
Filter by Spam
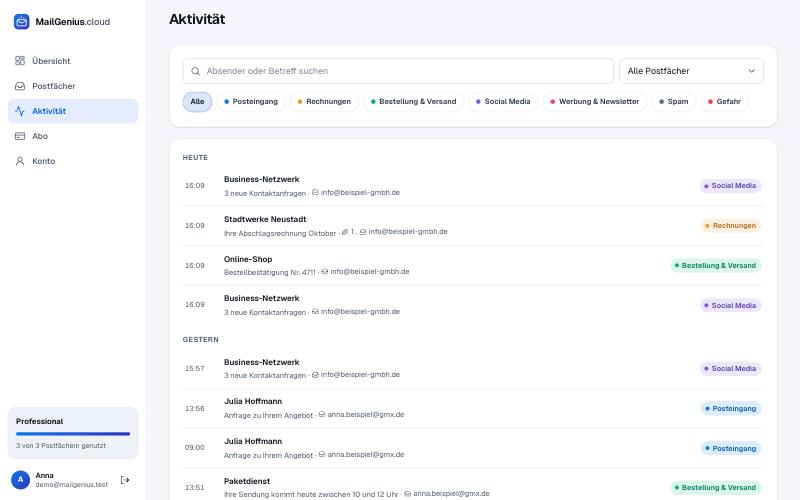pyautogui.click(x=673, y=102)
